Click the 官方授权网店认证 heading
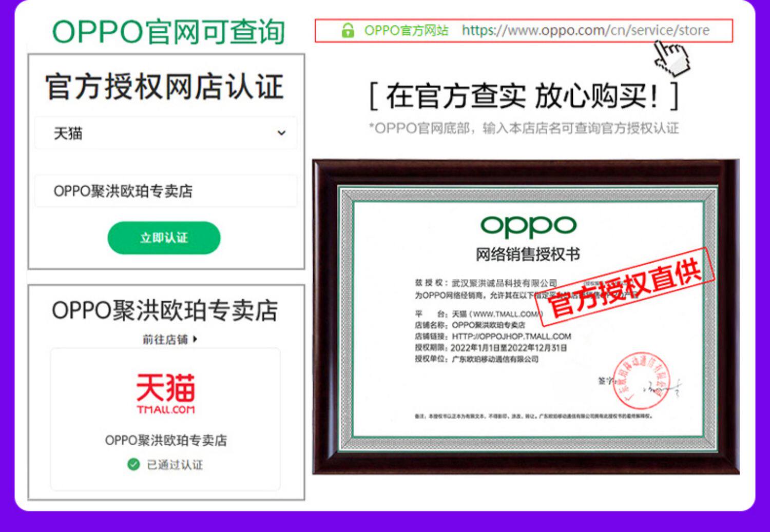This screenshot has height=532, width=770. tap(164, 86)
